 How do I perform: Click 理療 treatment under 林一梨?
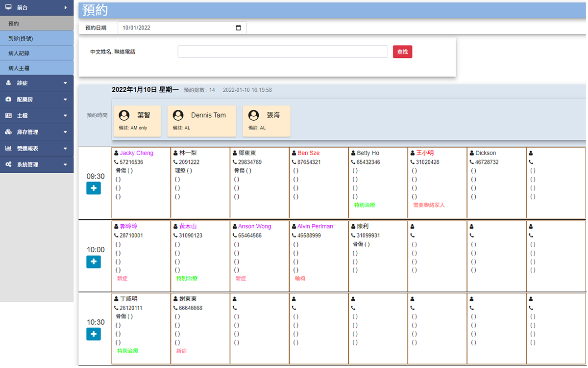pyautogui.click(x=183, y=171)
